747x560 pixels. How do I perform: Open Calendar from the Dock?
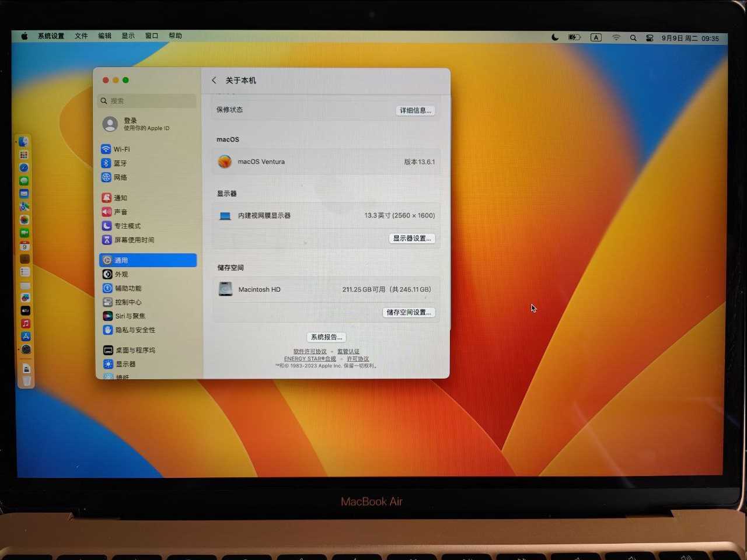[24, 246]
